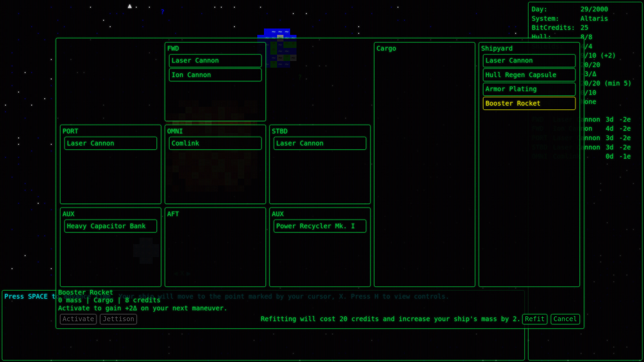Viewport: 644px width, 362px height.
Task: Select Laser Cannon in Shipyard list
Action: [529, 61]
